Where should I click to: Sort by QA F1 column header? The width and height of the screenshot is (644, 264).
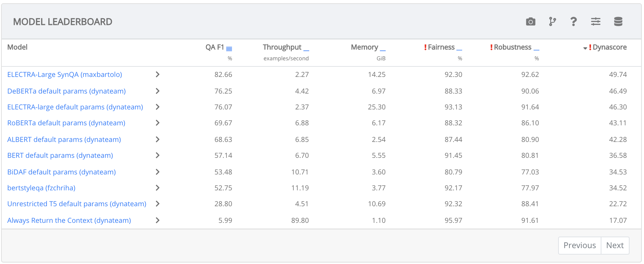click(x=215, y=47)
